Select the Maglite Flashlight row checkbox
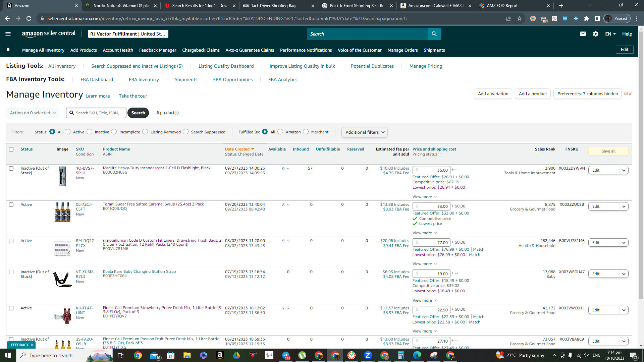This screenshot has height=362, width=644. click(x=11, y=168)
